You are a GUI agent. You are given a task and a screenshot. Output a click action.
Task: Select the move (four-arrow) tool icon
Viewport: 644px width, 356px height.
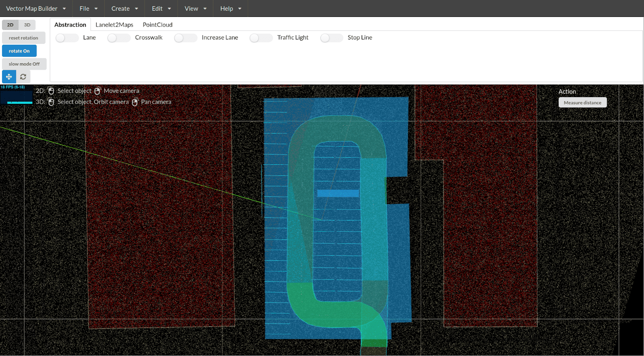(x=9, y=77)
